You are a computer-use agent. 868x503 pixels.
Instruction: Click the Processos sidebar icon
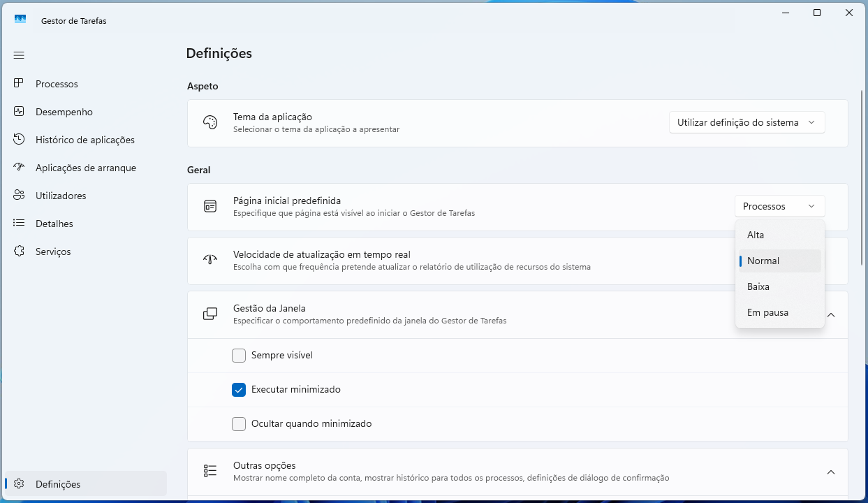[19, 83]
